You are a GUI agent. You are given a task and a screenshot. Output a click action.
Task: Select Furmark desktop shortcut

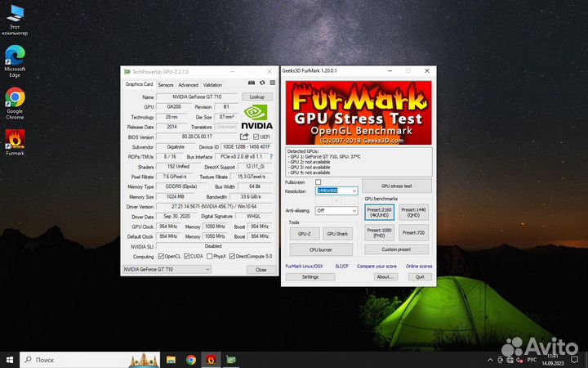(x=15, y=142)
